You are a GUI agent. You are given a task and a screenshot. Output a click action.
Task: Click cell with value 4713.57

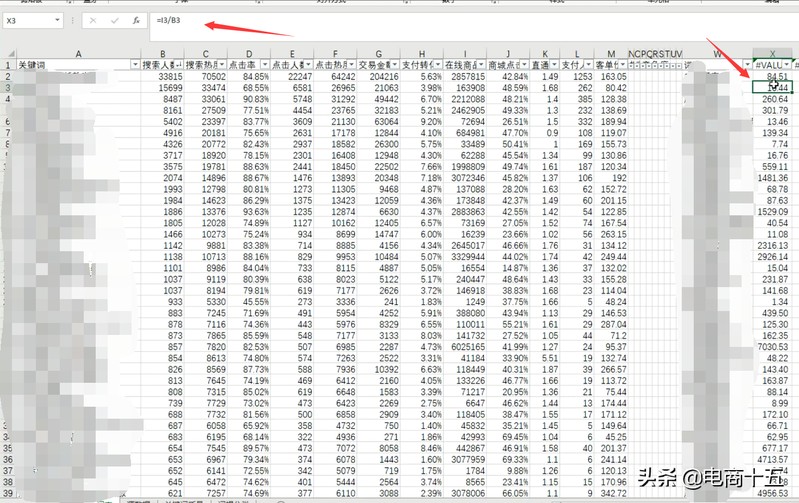click(x=773, y=459)
